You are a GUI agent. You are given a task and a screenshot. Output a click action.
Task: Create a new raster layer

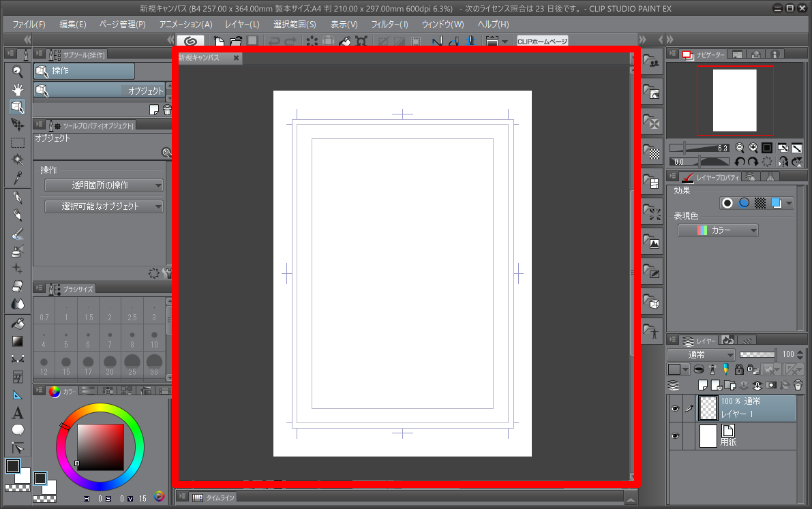pyautogui.click(x=703, y=385)
